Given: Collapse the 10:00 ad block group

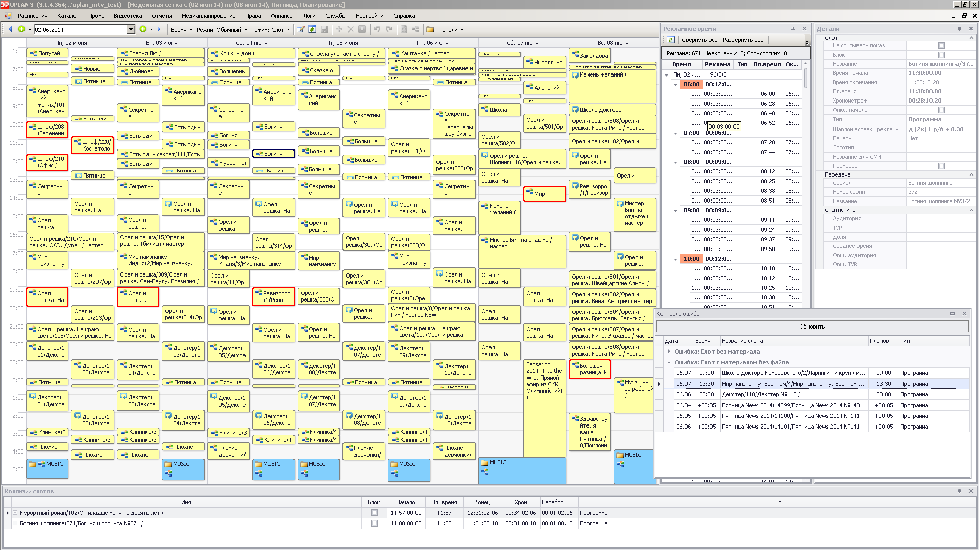Looking at the screenshot, I should [675, 259].
